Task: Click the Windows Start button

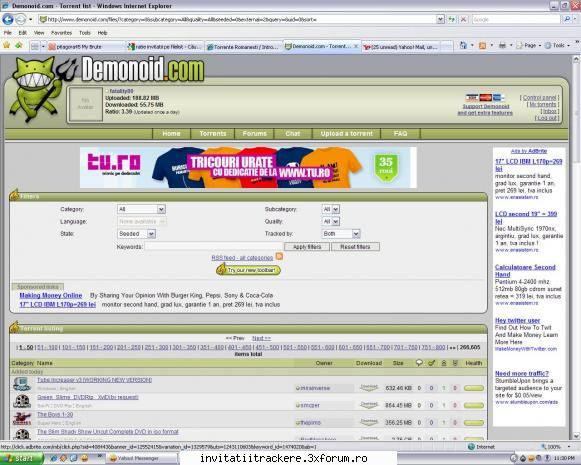Action: pos(21,458)
